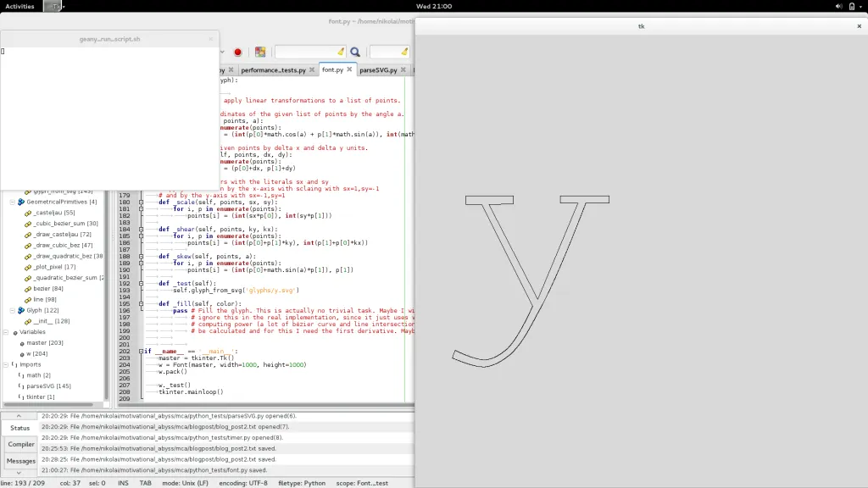Switch to the parseSVG.py tab

378,70
